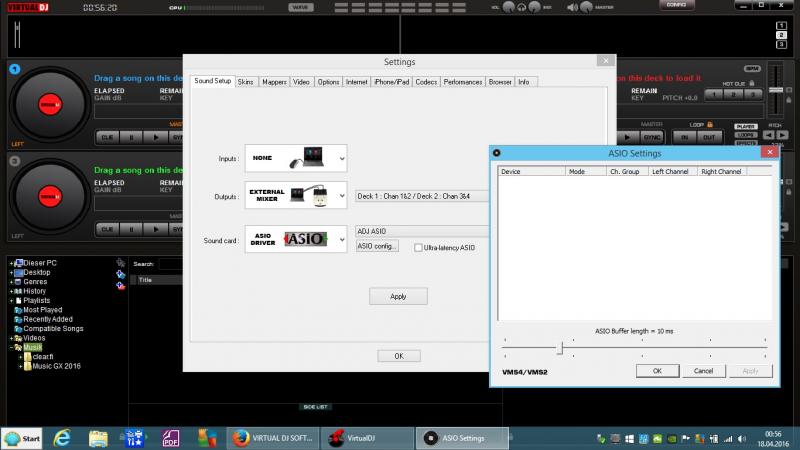Adjust the ASIO Buffer length slider
This screenshot has height=450, width=800.
[x=561, y=347]
